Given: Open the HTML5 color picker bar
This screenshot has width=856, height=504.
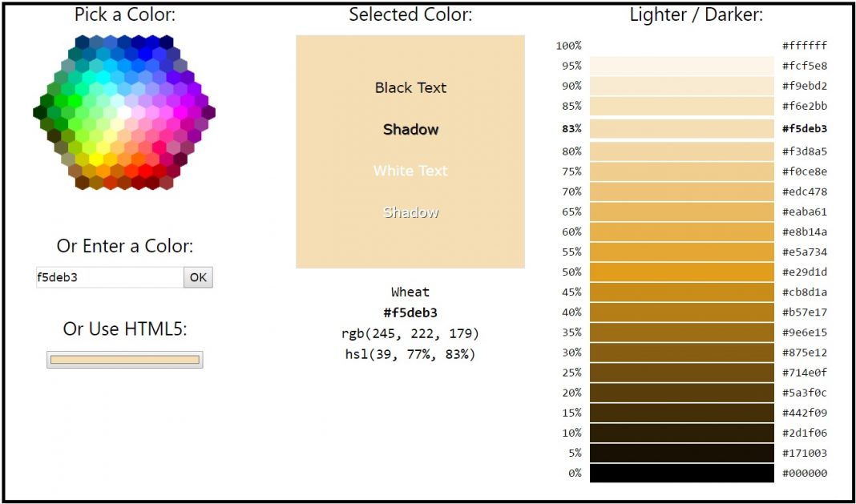Looking at the screenshot, I should [x=124, y=360].
